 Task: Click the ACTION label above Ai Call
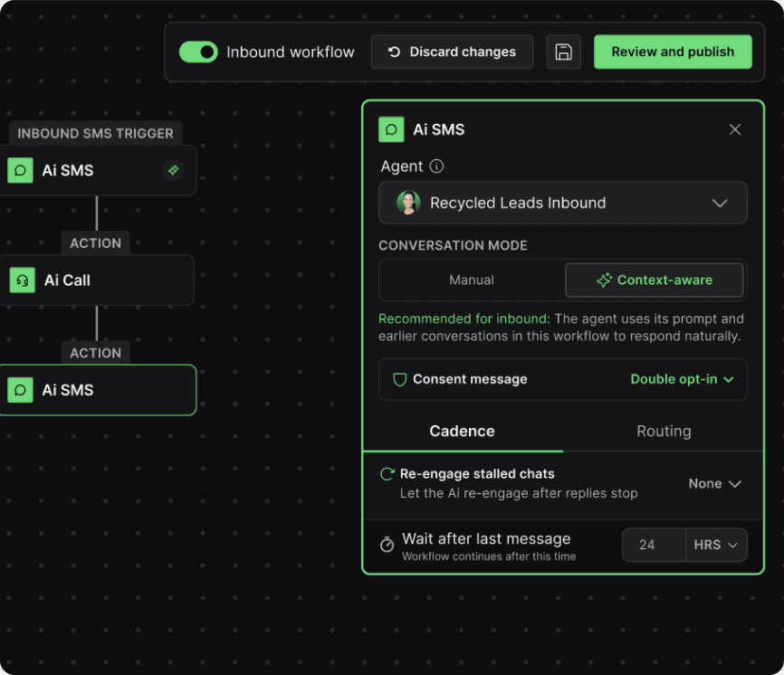95,243
